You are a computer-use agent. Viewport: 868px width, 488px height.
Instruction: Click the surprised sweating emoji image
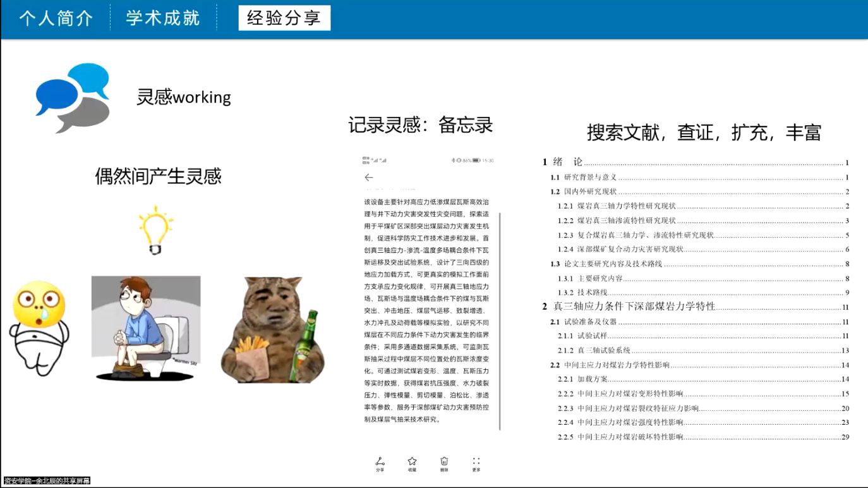pos(39,329)
